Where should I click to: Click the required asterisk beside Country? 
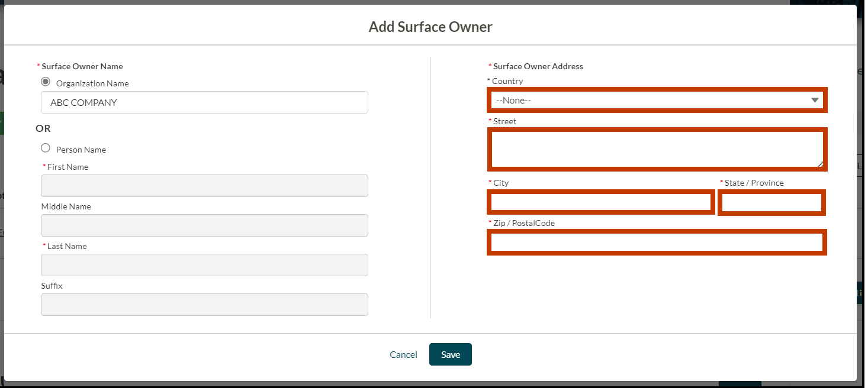pyautogui.click(x=488, y=80)
